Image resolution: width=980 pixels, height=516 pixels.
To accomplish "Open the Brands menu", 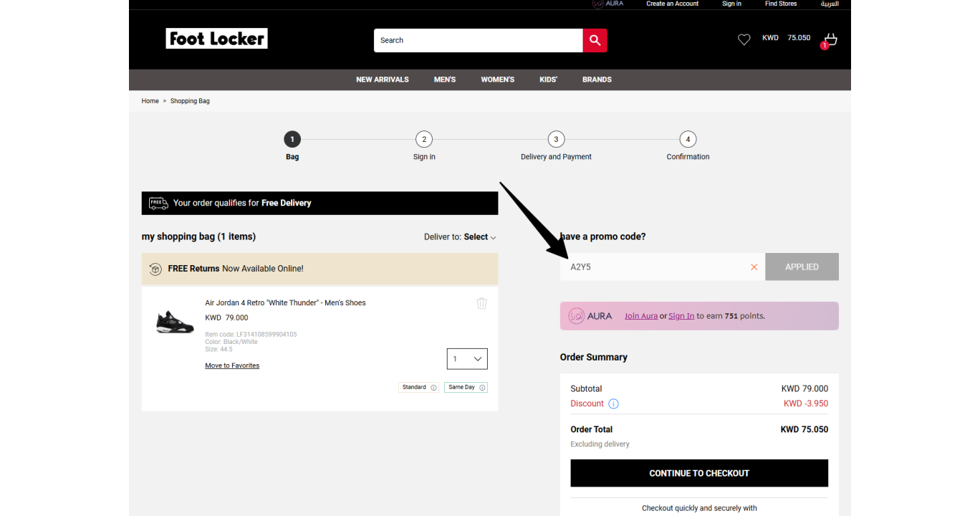I will coord(597,80).
